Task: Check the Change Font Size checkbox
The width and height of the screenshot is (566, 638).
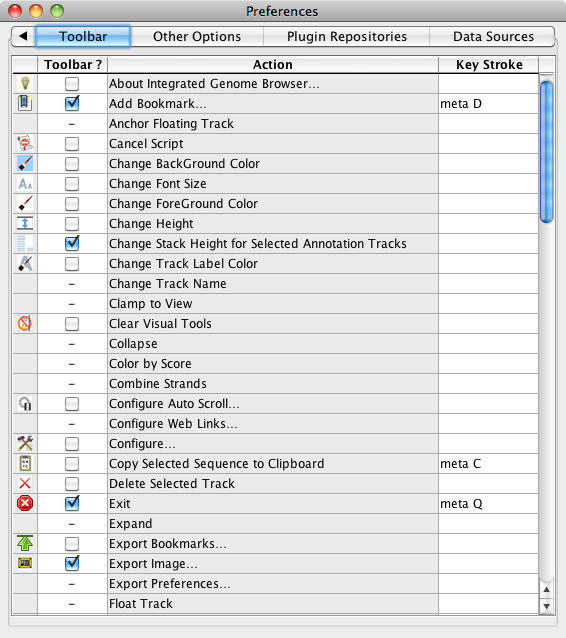Action: coord(72,184)
